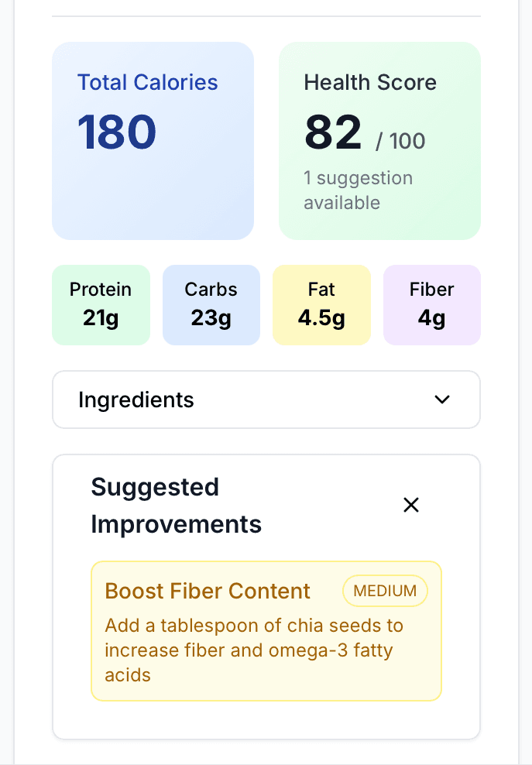Click the 4.5g fat amount

(321, 318)
